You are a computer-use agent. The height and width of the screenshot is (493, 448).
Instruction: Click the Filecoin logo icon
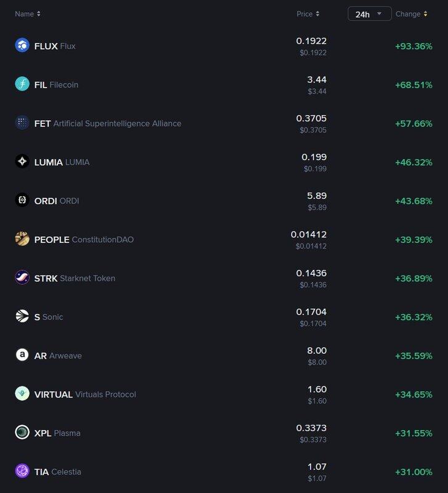point(22,84)
